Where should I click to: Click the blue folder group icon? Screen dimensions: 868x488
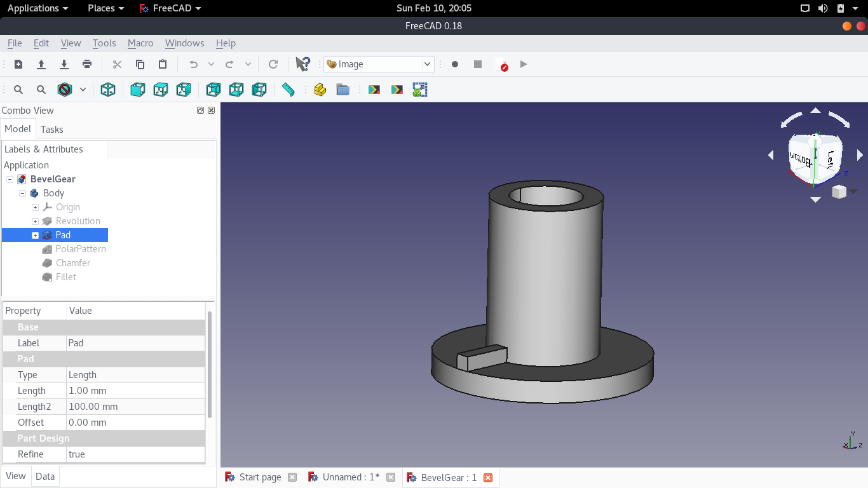343,90
